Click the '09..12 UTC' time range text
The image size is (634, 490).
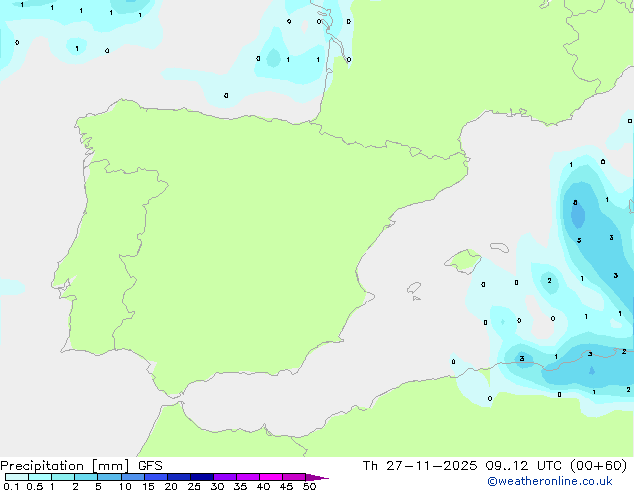click(524, 466)
